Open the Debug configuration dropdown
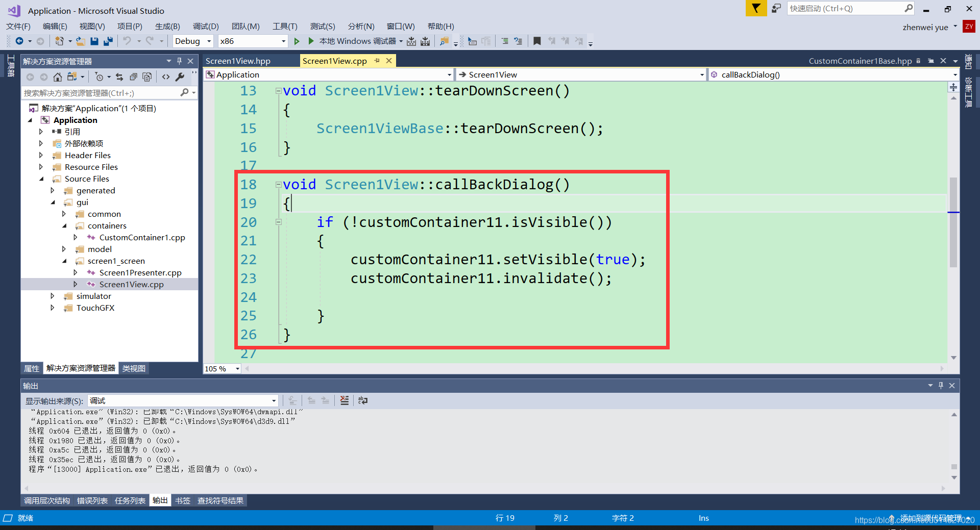Screen dimensions: 980x530 tap(209, 41)
